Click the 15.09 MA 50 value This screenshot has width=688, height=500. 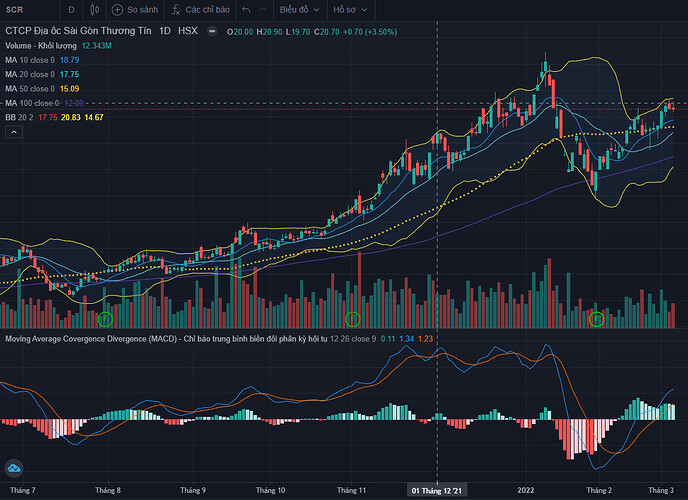pyautogui.click(x=69, y=89)
